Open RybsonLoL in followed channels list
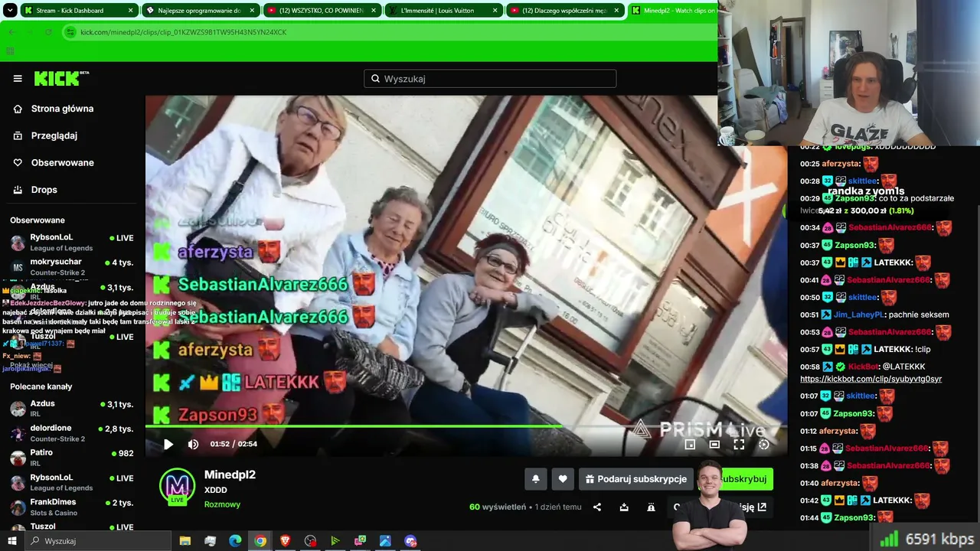The height and width of the screenshot is (551, 980). 72,243
